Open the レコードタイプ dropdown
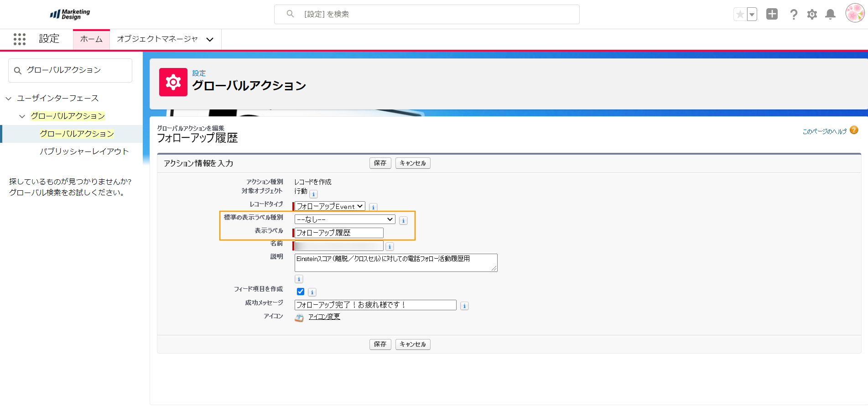Screen dimensions: 868x412 tap(330, 206)
